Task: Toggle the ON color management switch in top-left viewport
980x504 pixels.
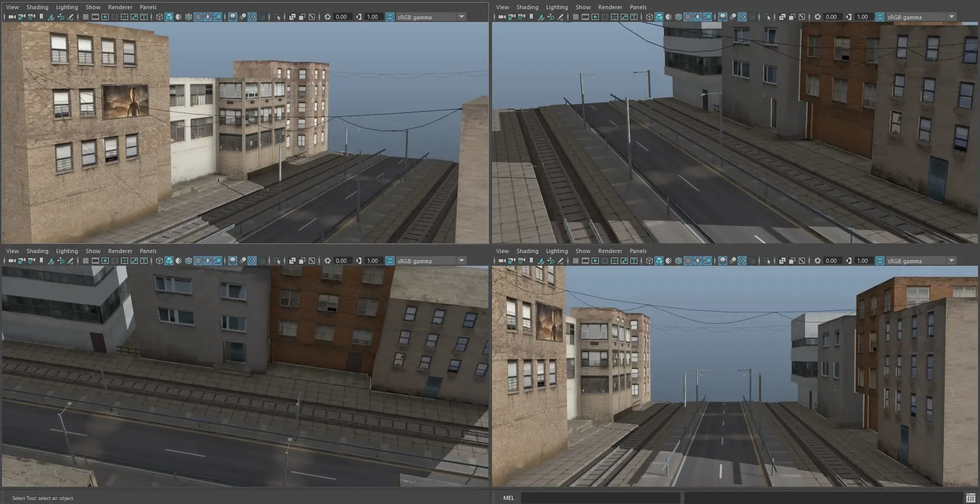Action: [390, 17]
